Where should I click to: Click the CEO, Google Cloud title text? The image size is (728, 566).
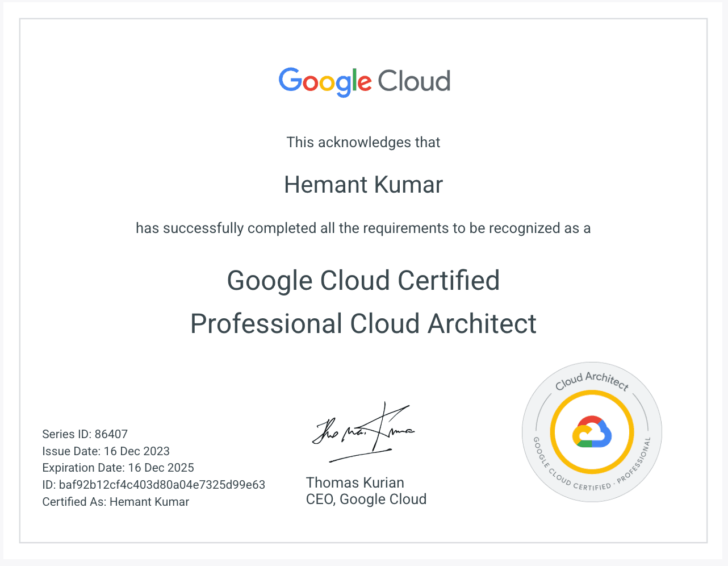click(x=366, y=500)
